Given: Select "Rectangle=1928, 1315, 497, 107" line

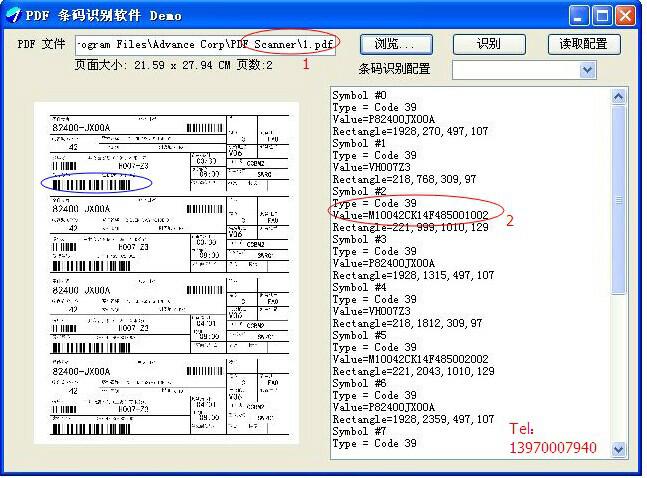Looking at the screenshot, I should point(413,275).
